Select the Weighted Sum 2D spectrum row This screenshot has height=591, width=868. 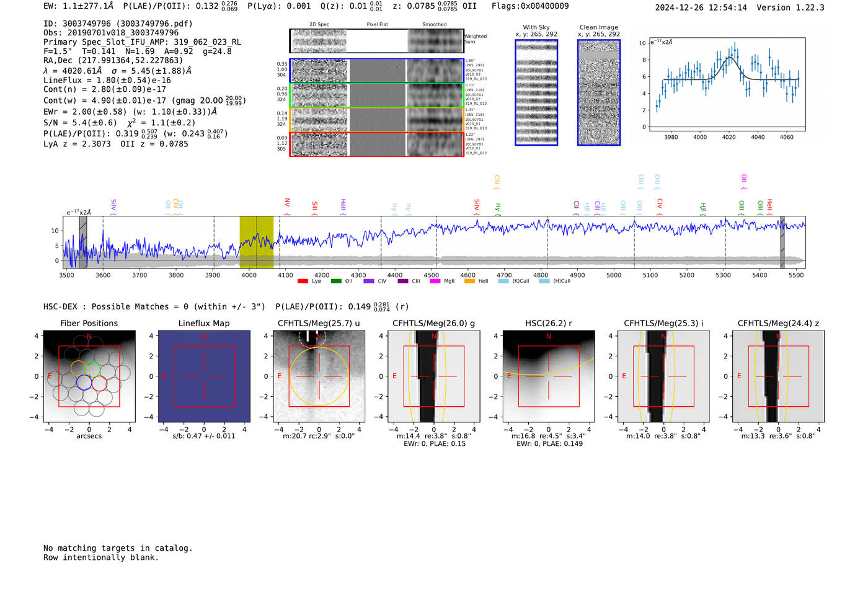coord(376,41)
